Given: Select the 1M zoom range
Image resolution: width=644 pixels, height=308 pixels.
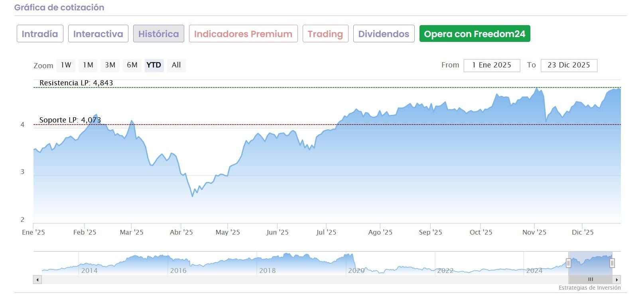Looking at the screenshot, I should click(88, 65).
